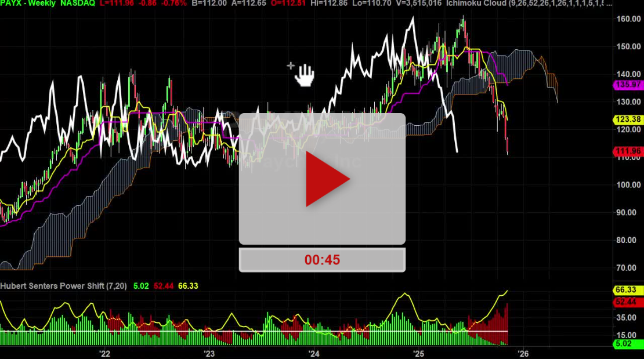Click the '24 year mark on time axis
The height and width of the screenshot is (359, 644).
click(314, 353)
